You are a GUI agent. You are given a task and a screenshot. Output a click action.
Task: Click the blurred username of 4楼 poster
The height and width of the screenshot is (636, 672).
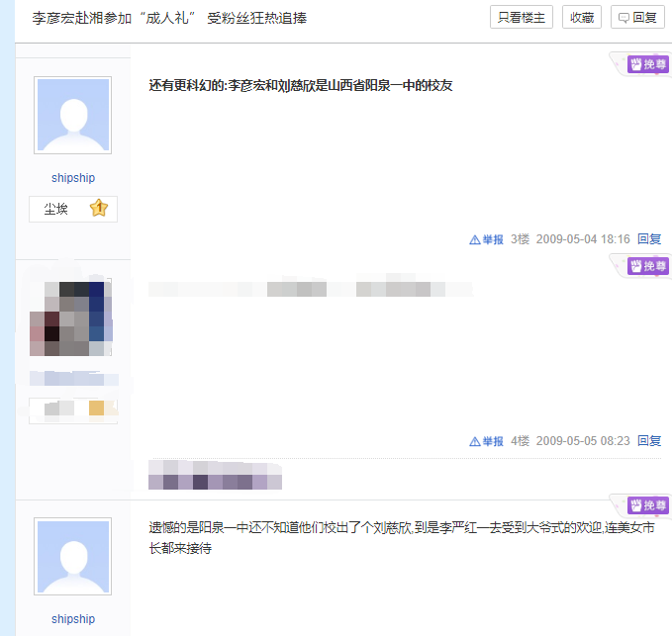coord(73,379)
